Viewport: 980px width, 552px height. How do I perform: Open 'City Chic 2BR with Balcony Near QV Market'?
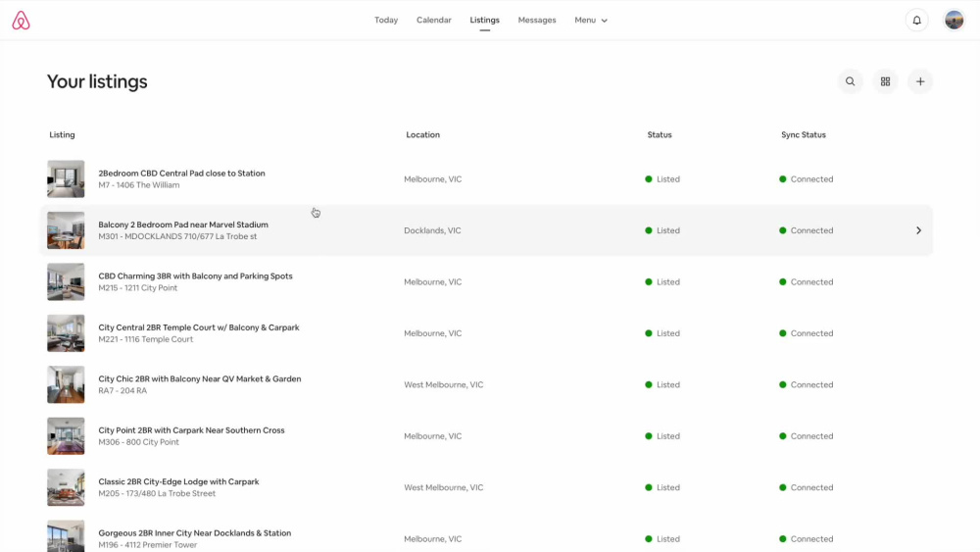(x=199, y=378)
